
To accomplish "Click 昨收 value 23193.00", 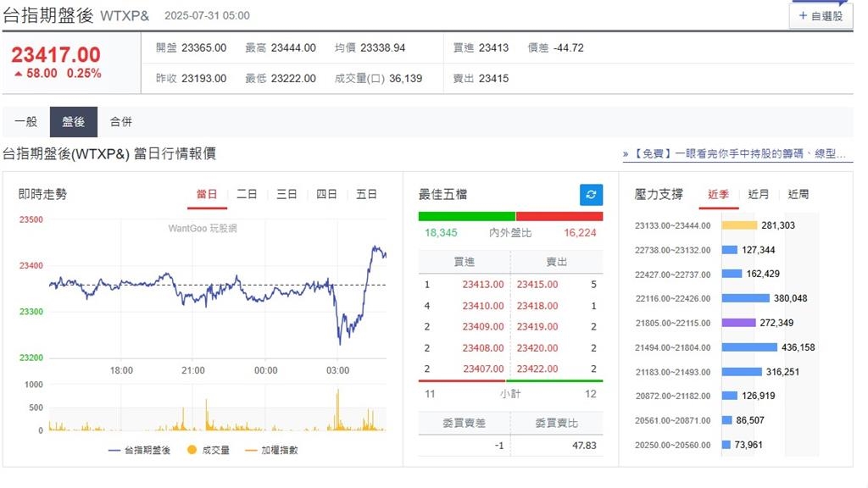I will 204,79.
